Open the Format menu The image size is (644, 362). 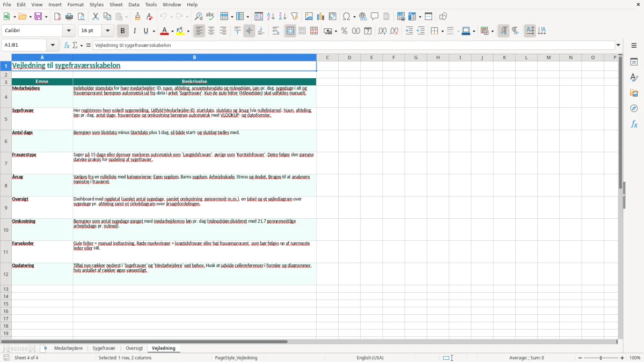(75, 4)
